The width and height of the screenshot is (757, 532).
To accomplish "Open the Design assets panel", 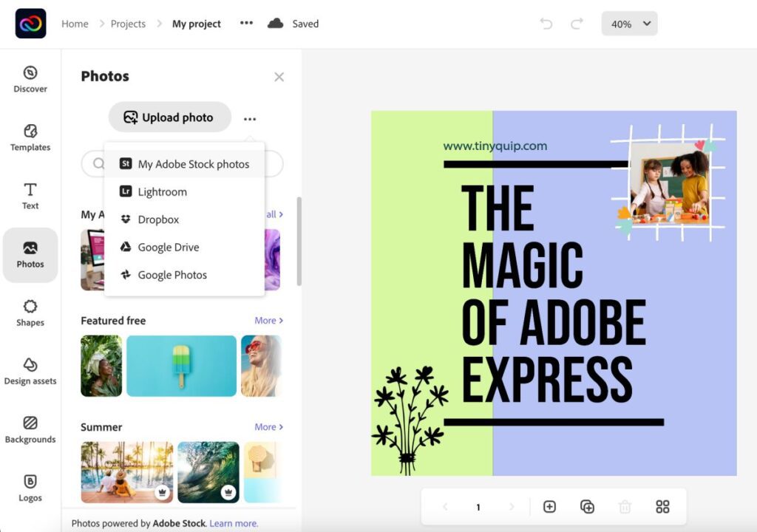I will point(30,369).
